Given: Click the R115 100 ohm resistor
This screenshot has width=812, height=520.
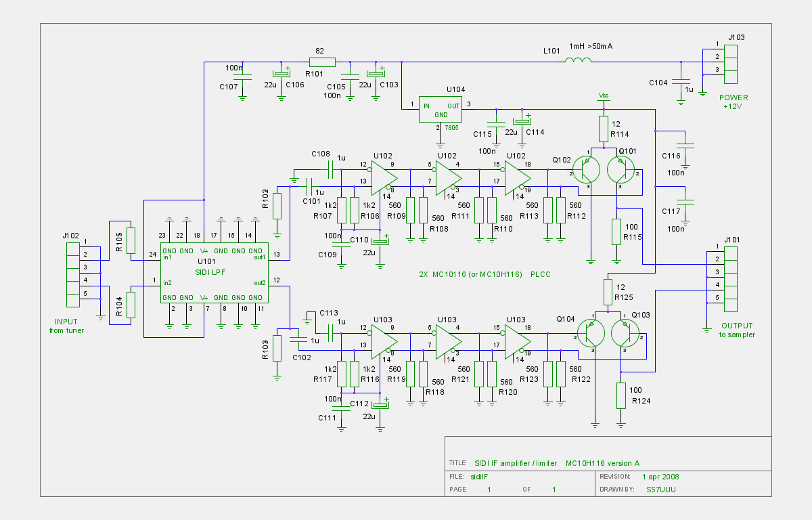Looking at the screenshot, I should click(616, 232).
